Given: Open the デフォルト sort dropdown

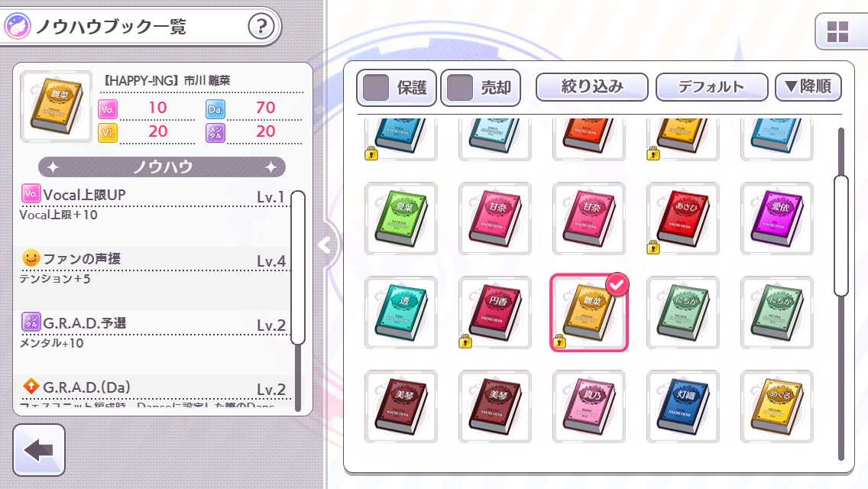Looking at the screenshot, I should 712,87.
